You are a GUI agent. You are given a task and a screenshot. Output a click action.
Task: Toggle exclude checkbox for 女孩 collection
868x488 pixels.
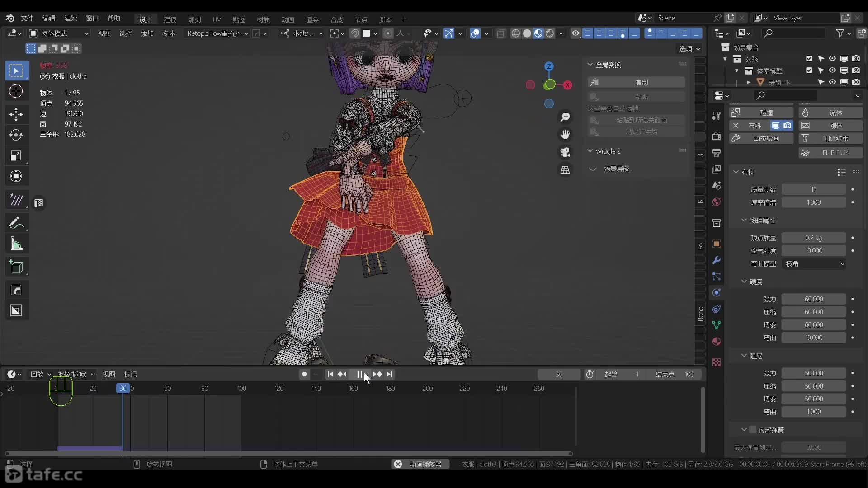click(x=809, y=59)
